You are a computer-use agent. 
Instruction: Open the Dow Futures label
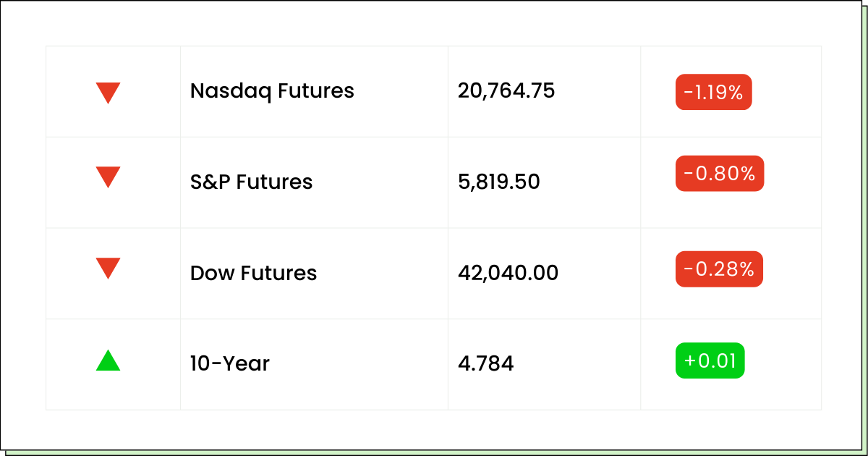click(x=253, y=273)
